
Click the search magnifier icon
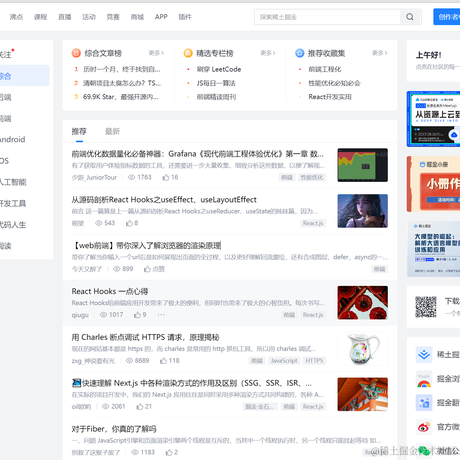(410, 17)
